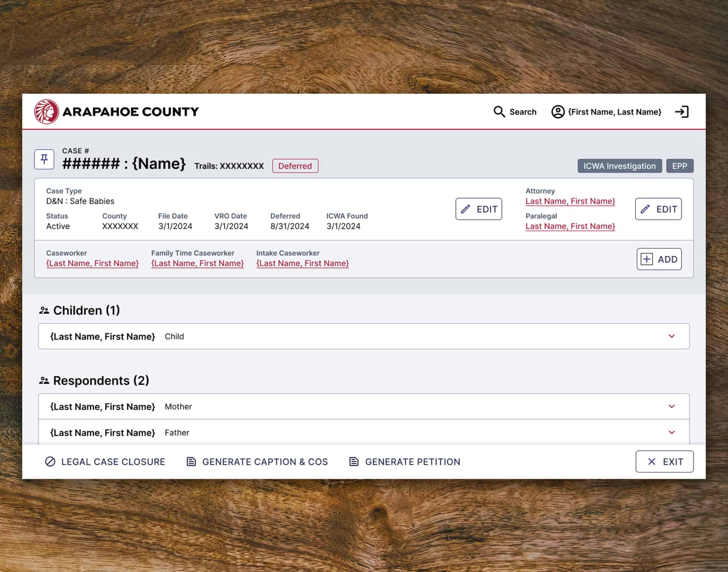Image resolution: width=728 pixels, height=572 pixels.
Task: Click the ICWA Investigation tag
Action: tap(619, 166)
